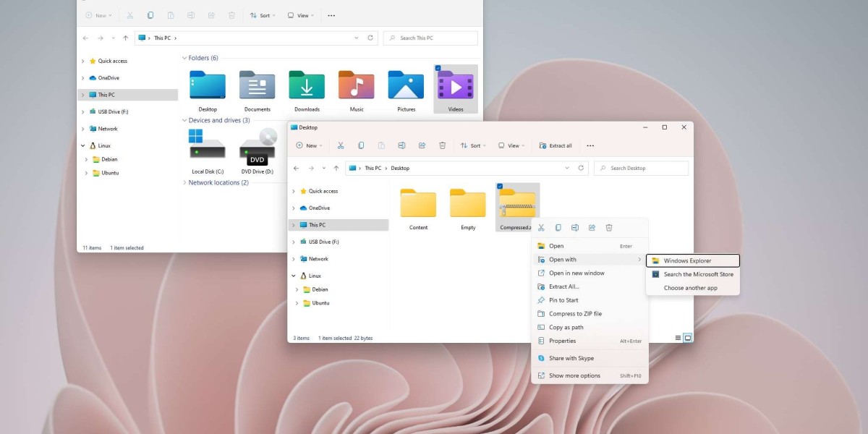The width and height of the screenshot is (868, 434).
Task: Click the Cut icon in Desktop window toolbar
Action: point(341,145)
